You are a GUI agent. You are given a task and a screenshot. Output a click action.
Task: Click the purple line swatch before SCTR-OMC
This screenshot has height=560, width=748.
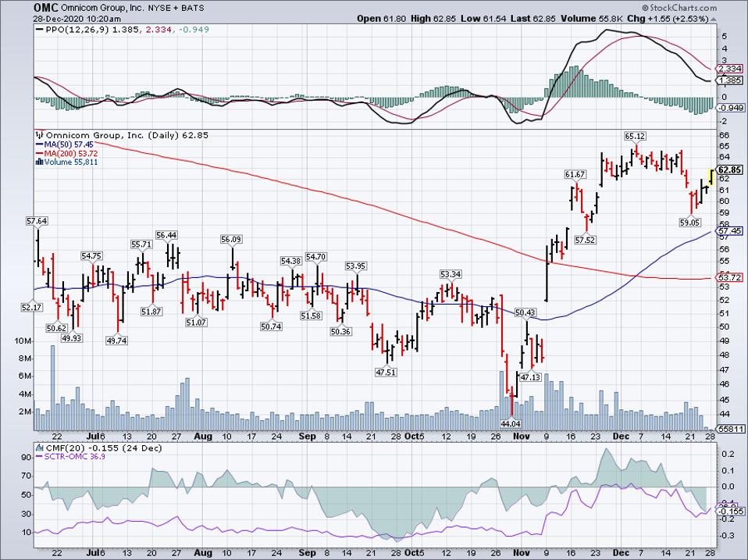[39, 457]
